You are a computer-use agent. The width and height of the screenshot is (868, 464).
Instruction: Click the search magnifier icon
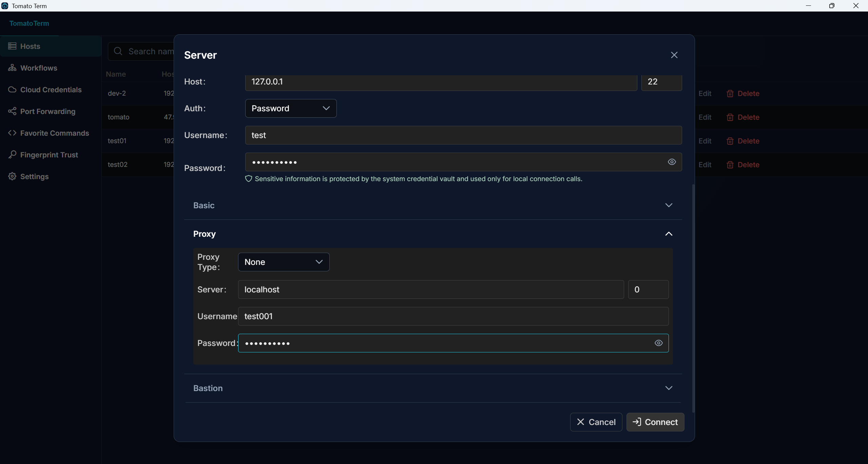coord(118,51)
